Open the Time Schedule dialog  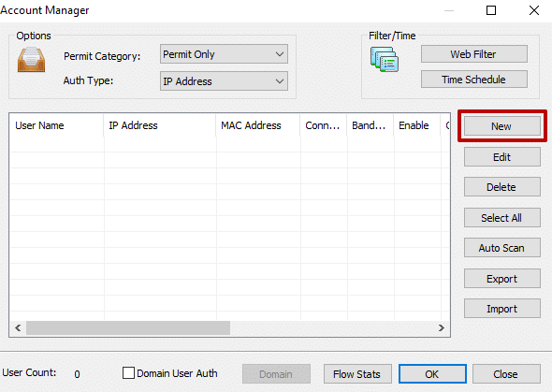point(474,80)
